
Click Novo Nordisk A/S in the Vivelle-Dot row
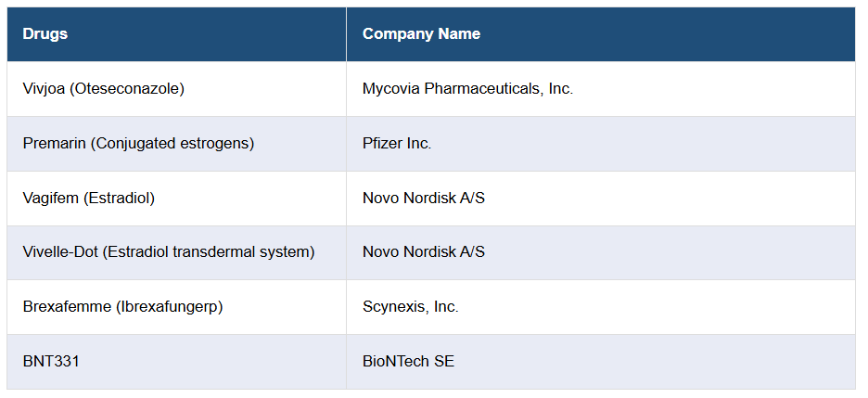[x=423, y=252]
